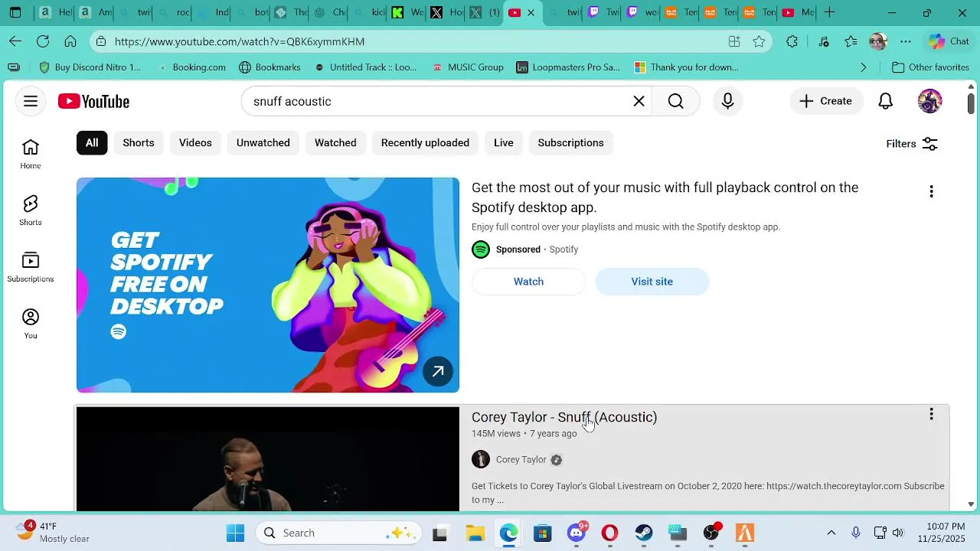Open the browser Extensions puzzle icon
Viewport: 980px width, 551px height.
(x=792, y=41)
